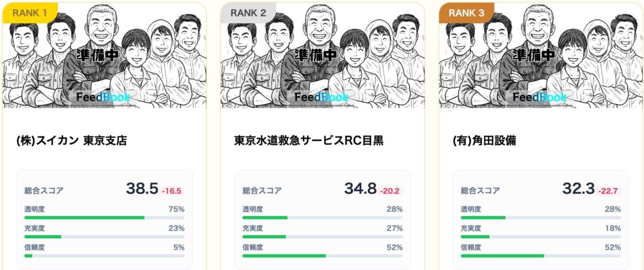Click the 75% 透明度 progress bar

point(104,218)
